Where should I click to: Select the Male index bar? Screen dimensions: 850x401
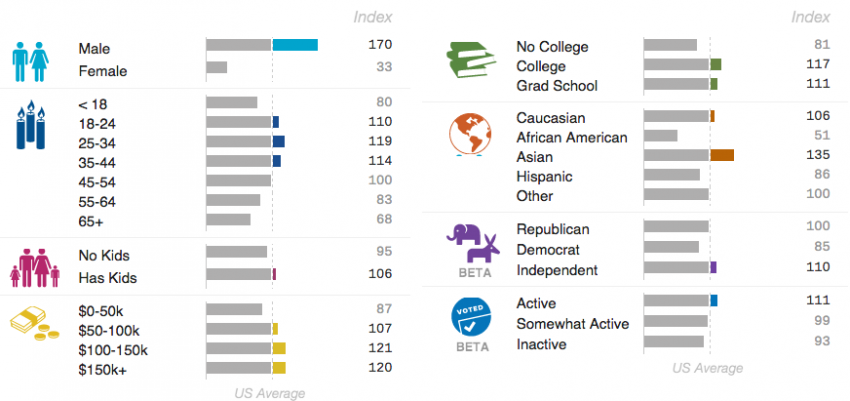coord(262,45)
